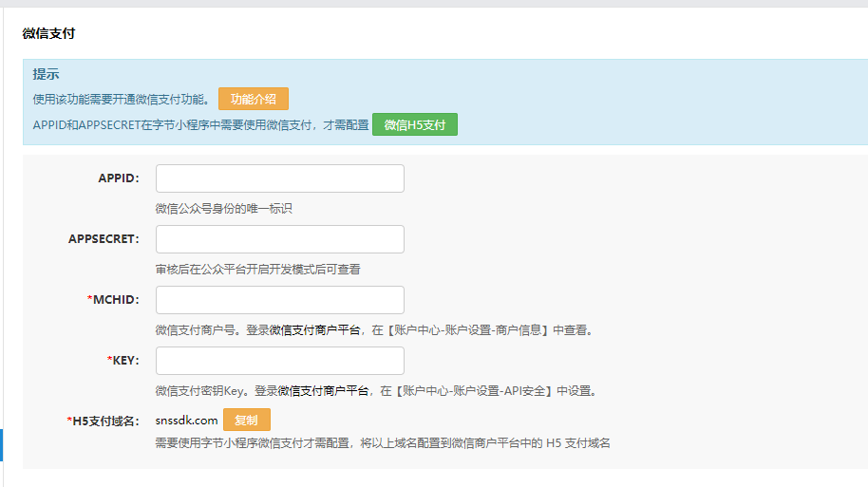Open the green 微信H5支付 button
This screenshot has height=487, width=868.
click(415, 124)
